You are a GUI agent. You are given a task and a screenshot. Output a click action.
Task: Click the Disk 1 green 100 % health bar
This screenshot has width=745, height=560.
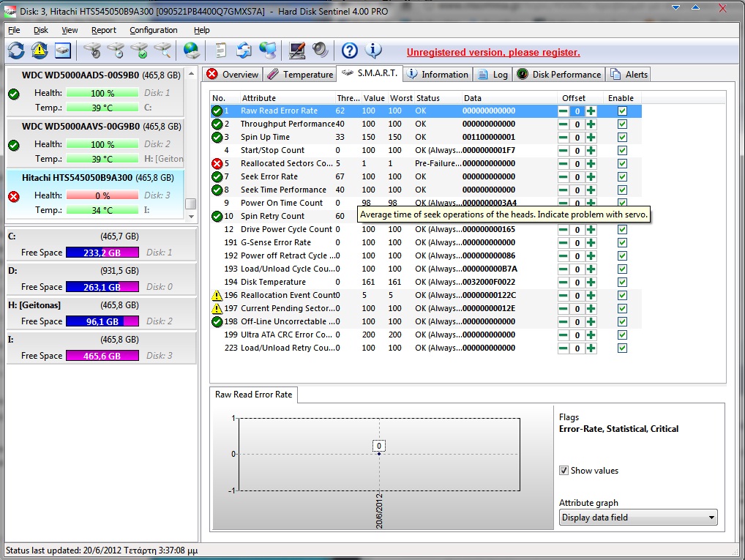tap(102, 93)
